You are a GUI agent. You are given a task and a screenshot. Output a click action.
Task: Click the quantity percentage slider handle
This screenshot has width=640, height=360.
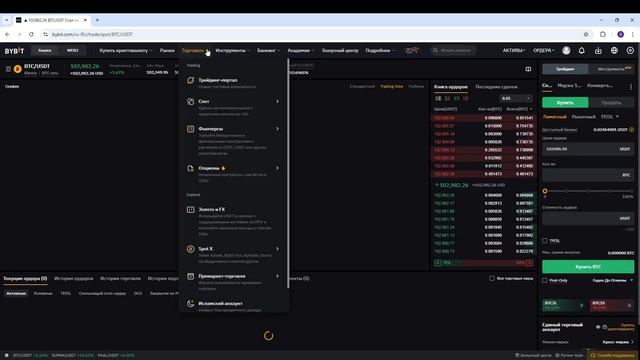pos(545,191)
